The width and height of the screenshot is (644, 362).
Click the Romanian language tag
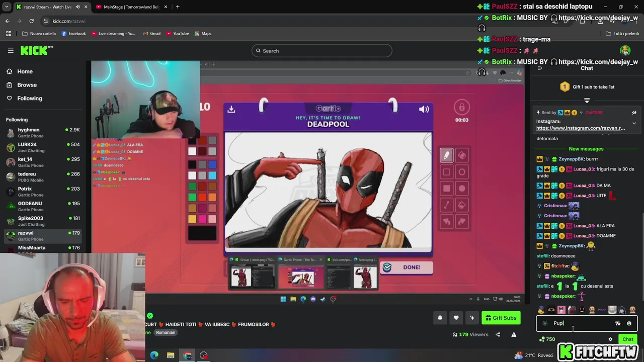pyautogui.click(x=166, y=332)
